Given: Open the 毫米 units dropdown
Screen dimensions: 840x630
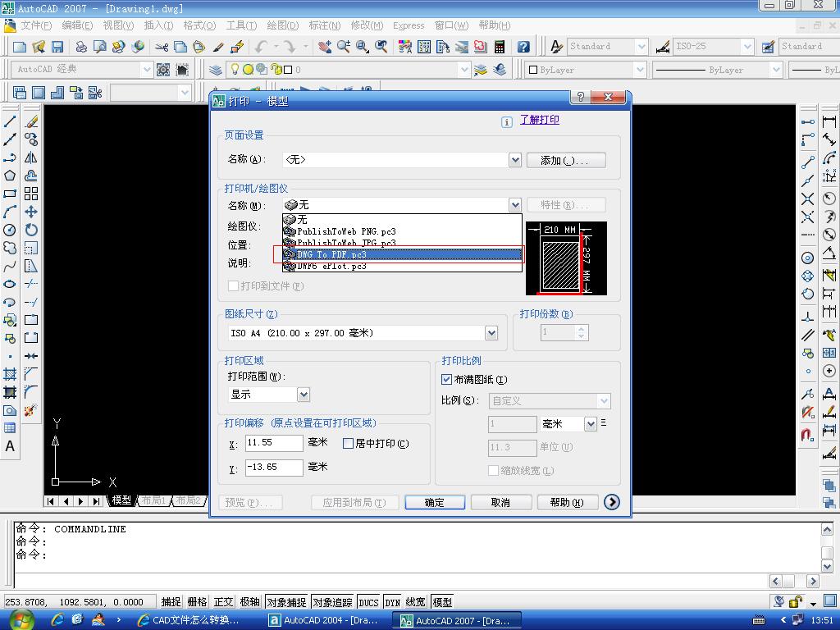Looking at the screenshot, I should tap(591, 424).
